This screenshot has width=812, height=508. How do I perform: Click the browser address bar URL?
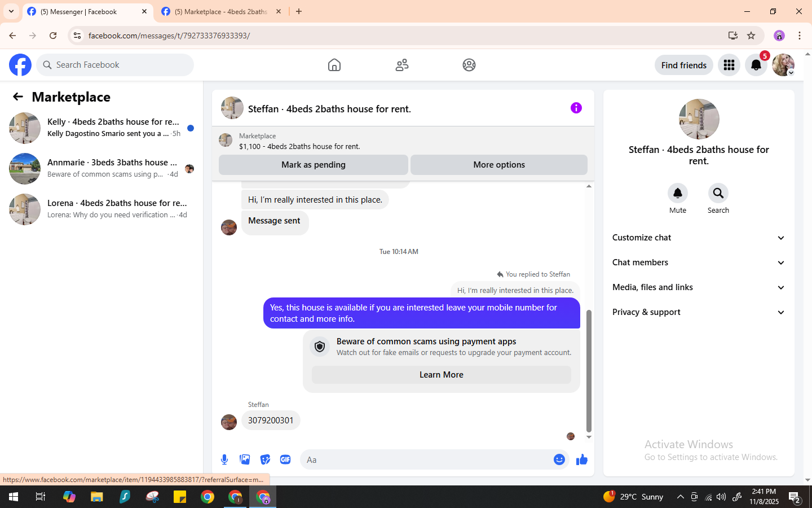point(169,36)
